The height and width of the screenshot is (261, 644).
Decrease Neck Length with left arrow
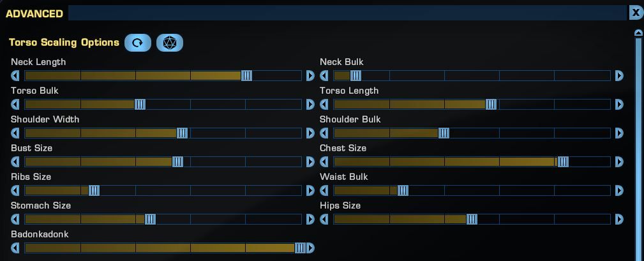click(15, 75)
